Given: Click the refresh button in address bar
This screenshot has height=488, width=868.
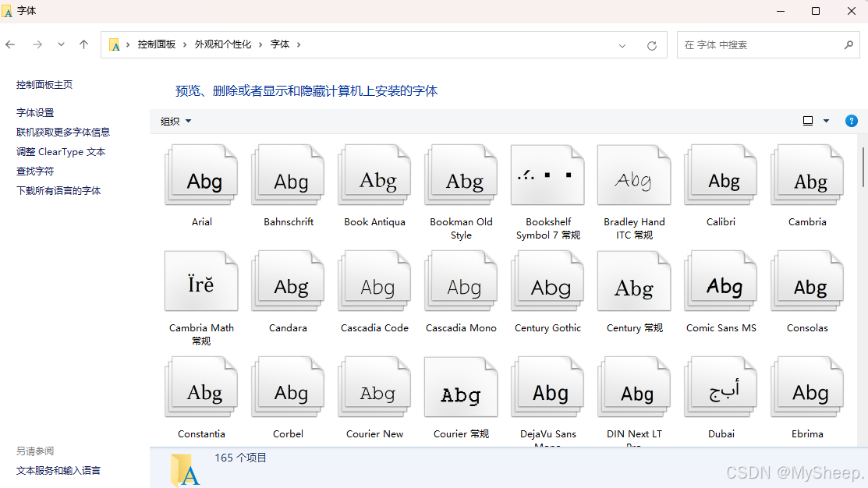Looking at the screenshot, I should pos(651,45).
